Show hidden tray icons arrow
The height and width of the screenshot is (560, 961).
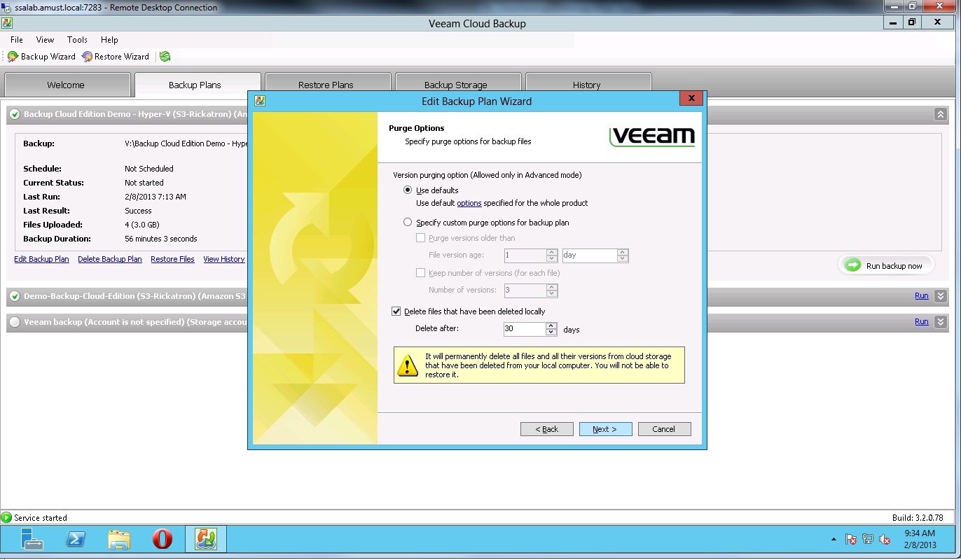click(x=834, y=540)
